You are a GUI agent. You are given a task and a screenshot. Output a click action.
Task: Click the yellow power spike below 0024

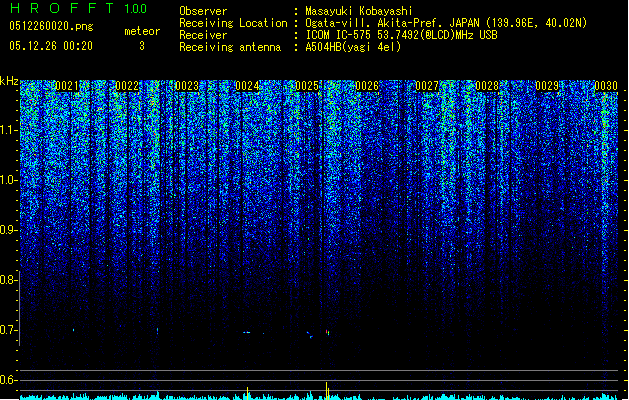pos(248,393)
